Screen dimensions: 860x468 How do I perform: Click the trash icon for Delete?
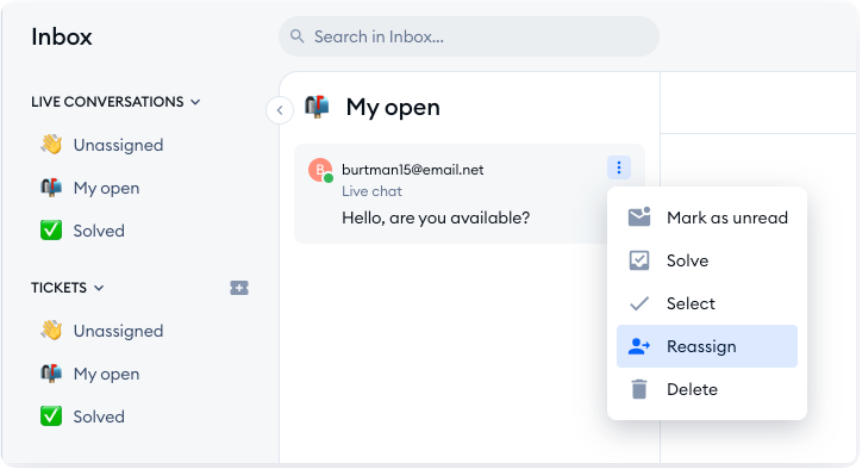pos(639,389)
